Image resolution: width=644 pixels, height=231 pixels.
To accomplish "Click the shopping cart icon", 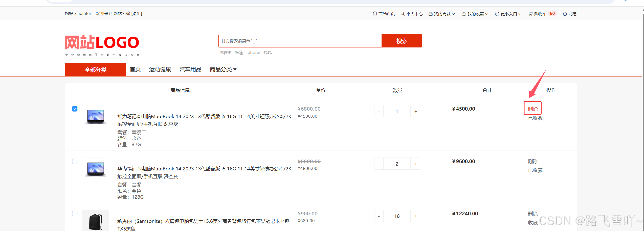I will point(530,14).
